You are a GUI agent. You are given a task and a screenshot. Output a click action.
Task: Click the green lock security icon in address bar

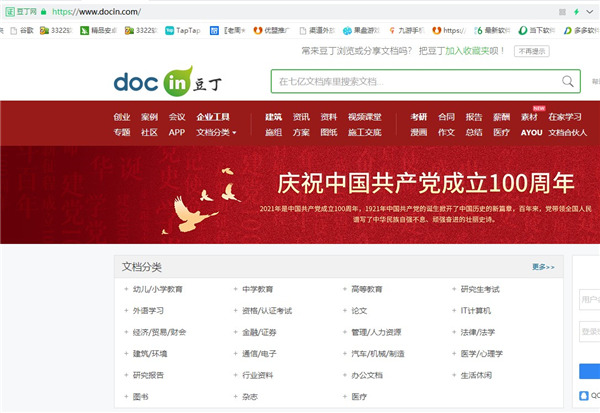43,12
